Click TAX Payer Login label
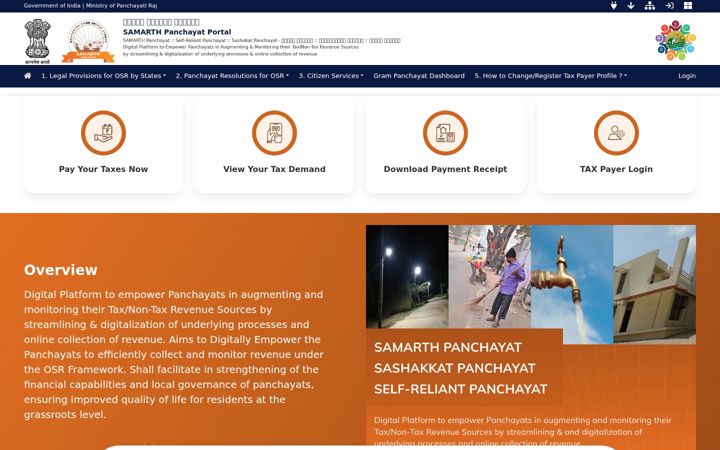 [616, 169]
